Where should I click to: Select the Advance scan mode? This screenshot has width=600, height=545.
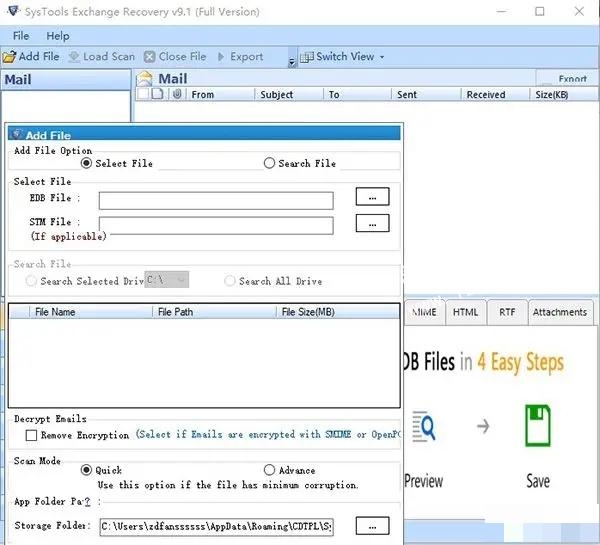coord(269,470)
